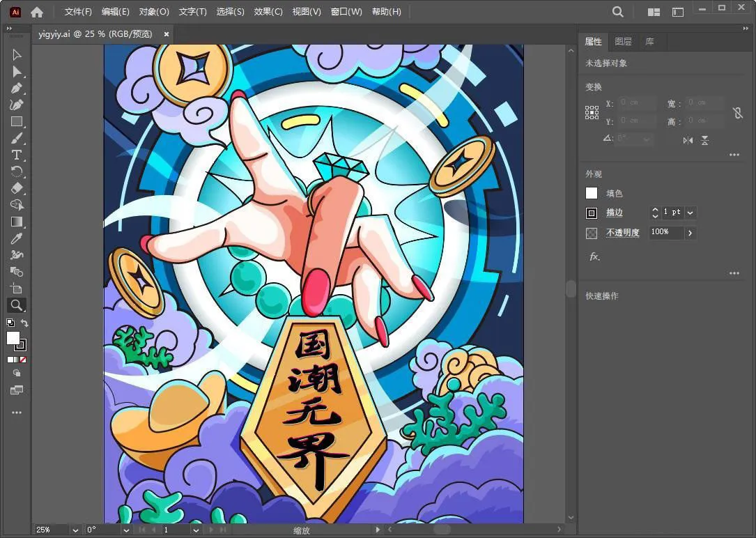Viewport: 756px width, 538px height.
Task: Select reference point locator grid
Action: point(592,113)
